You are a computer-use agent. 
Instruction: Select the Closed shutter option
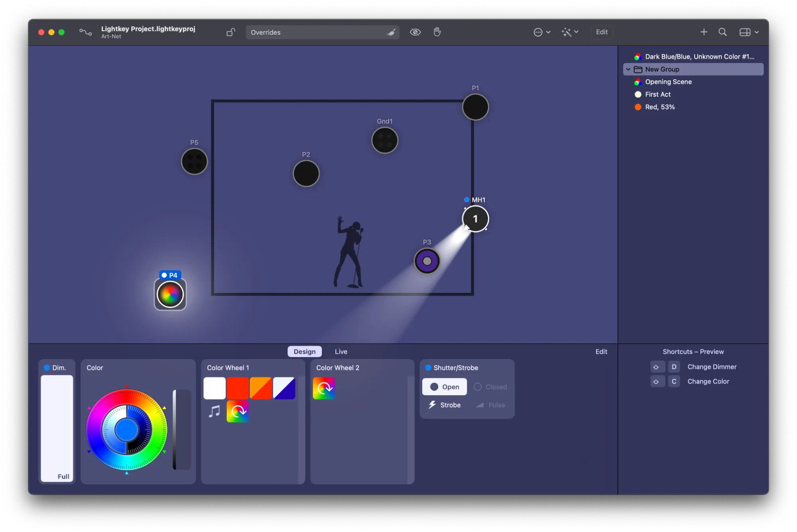(x=490, y=387)
